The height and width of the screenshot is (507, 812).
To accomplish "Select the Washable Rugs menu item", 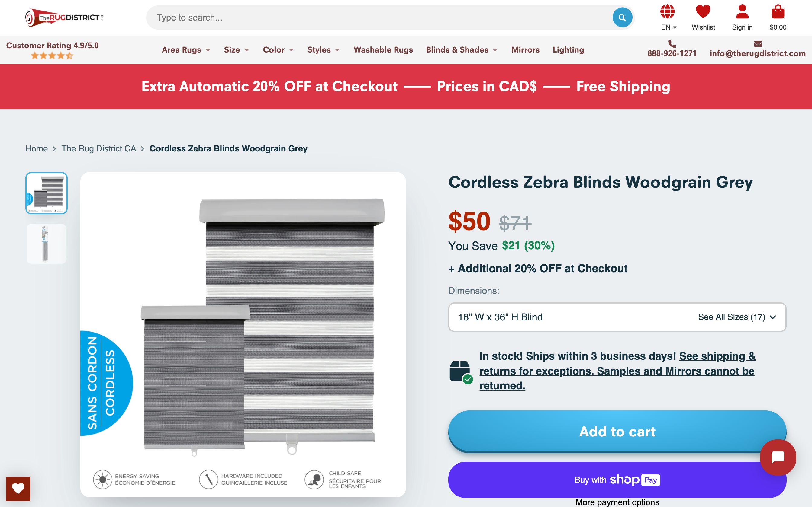I will [384, 49].
